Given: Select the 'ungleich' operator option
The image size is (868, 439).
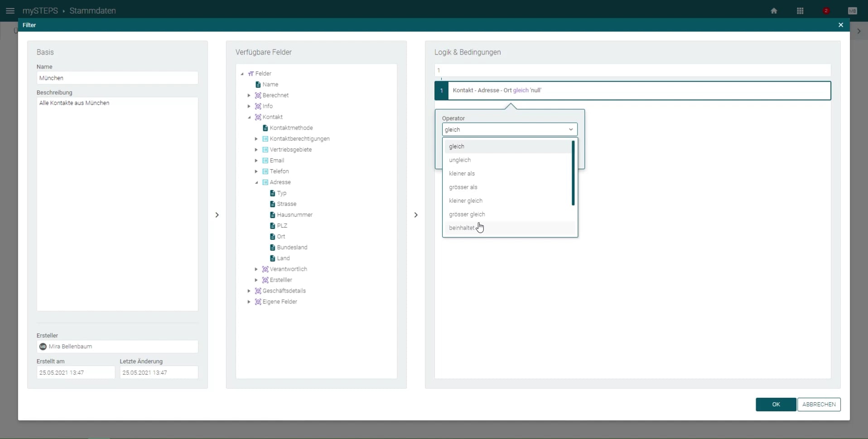Looking at the screenshot, I should point(460,160).
